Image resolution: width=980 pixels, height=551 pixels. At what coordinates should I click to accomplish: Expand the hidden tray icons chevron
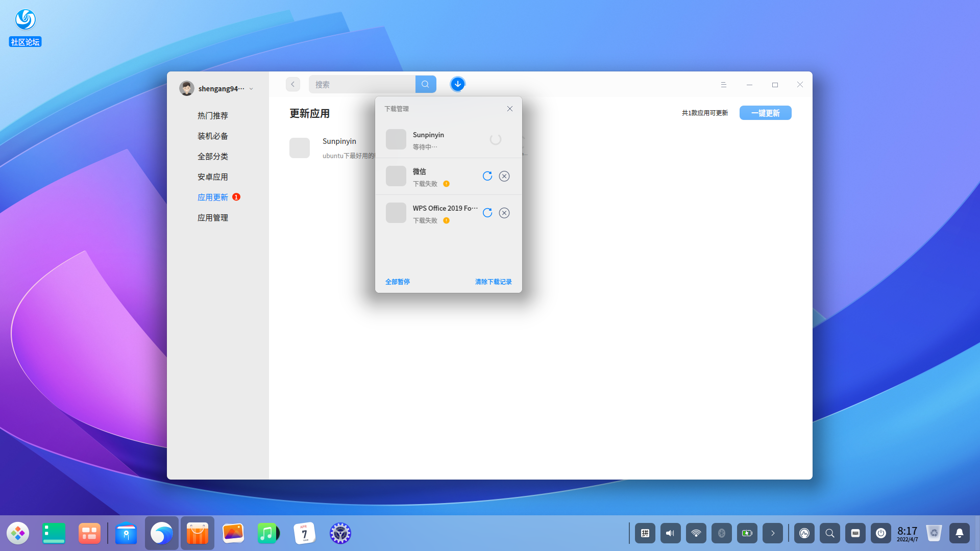(x=772, y=533)
